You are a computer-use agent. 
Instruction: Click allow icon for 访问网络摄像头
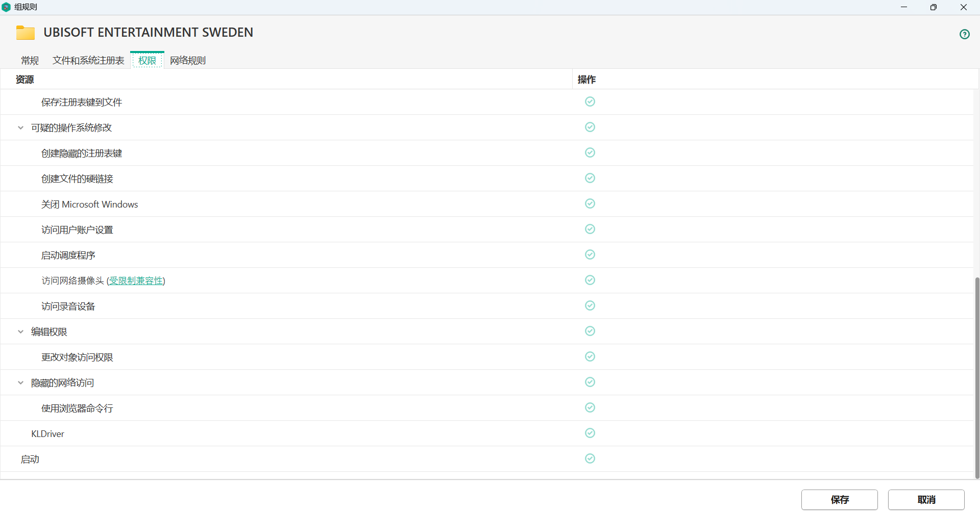[x=590, y=280]
